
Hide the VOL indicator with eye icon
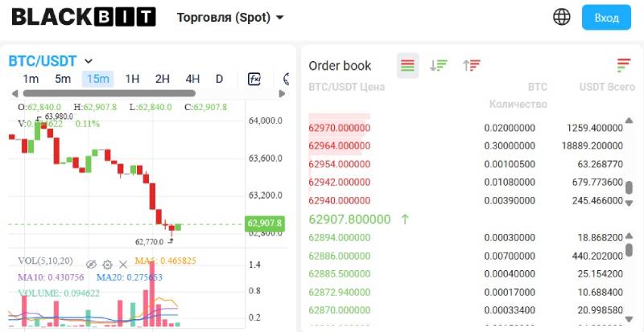[92, 264]
